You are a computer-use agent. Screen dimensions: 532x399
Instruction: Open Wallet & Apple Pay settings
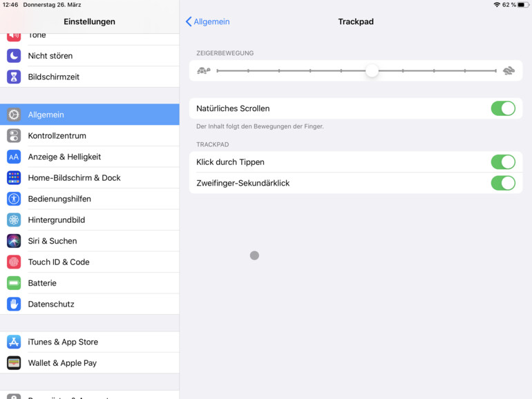[62, 363]
